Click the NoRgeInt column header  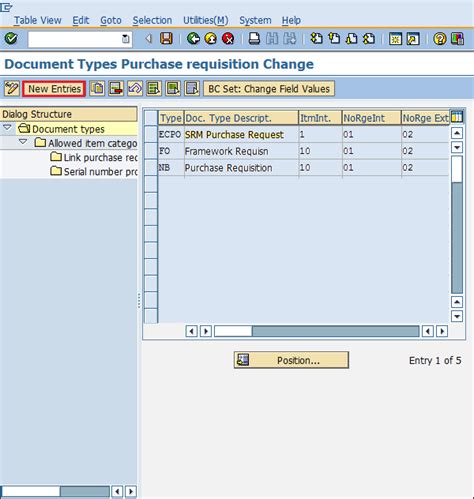point(371,118)
